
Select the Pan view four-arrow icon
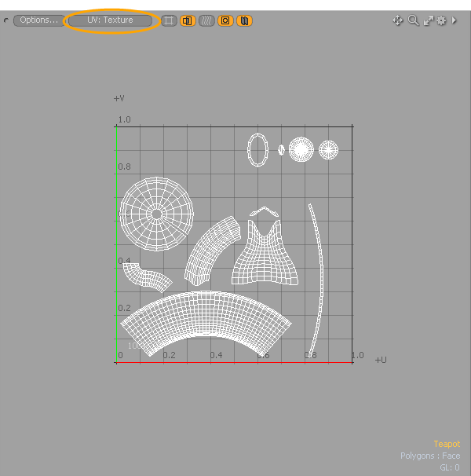coord(398,20)
